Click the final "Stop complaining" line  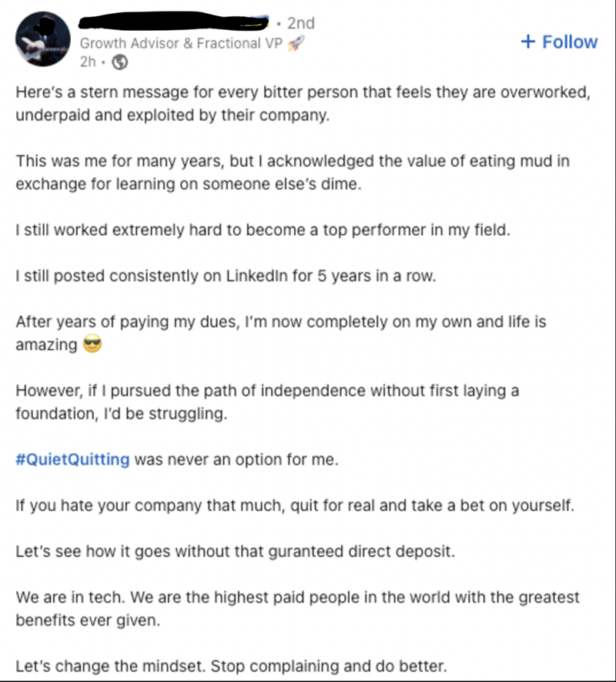[231, 666]
